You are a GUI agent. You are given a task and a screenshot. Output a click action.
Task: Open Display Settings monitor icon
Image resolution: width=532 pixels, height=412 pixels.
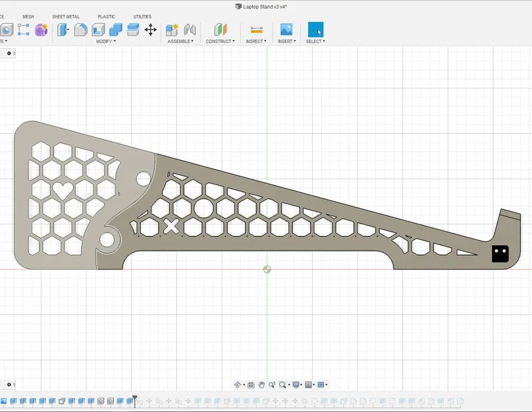(296, 385)
